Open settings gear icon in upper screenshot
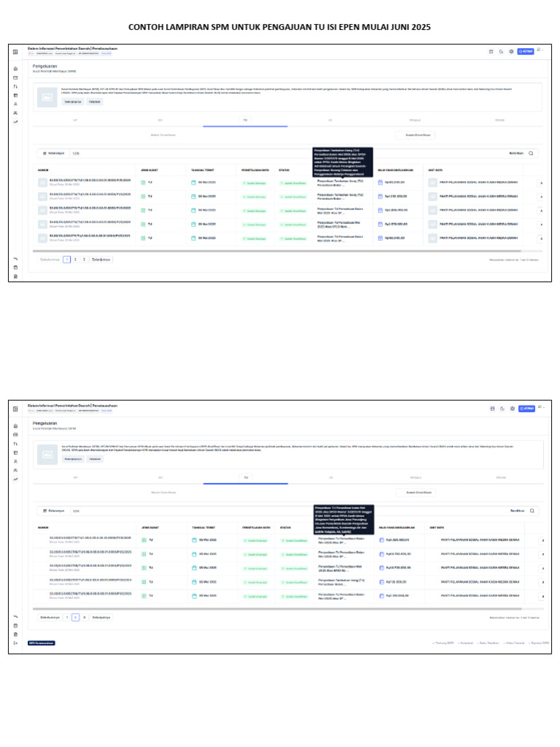560x747 pixels. click(511, 52)
